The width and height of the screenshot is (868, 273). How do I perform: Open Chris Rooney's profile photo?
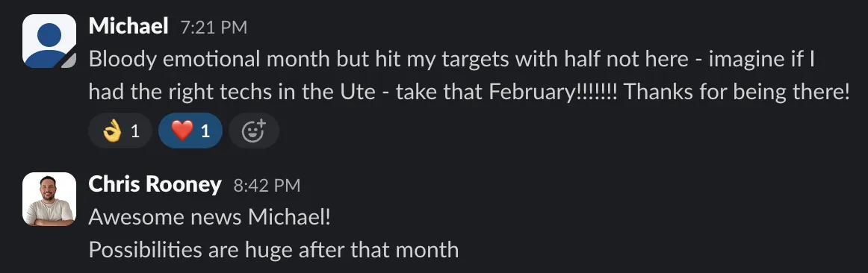(x=49, y=199)
